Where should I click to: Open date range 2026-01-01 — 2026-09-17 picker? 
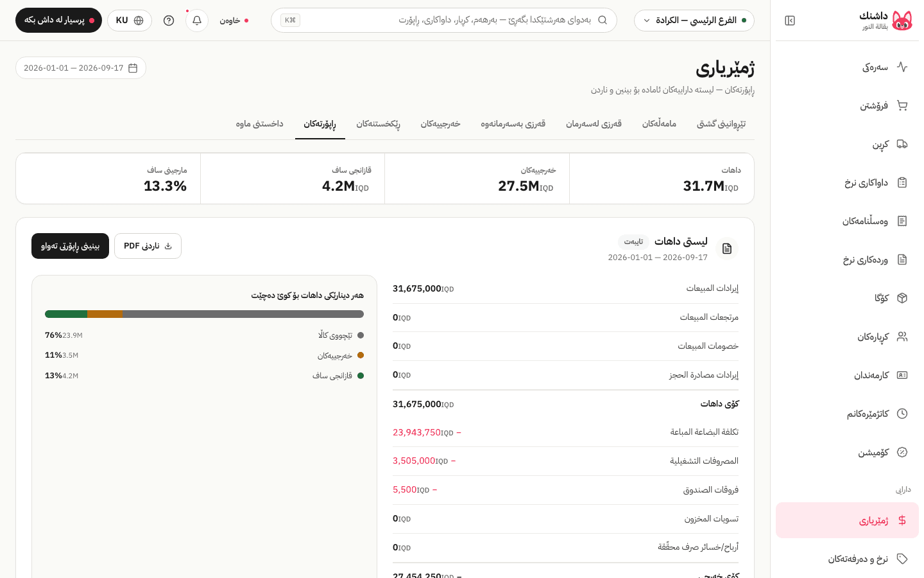(x=81, y=68)
